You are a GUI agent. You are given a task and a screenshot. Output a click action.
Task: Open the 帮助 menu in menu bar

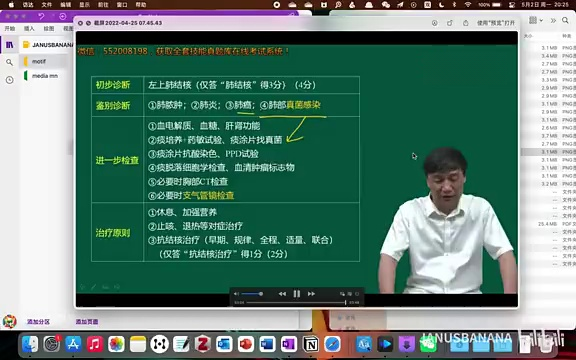(141, 5)
